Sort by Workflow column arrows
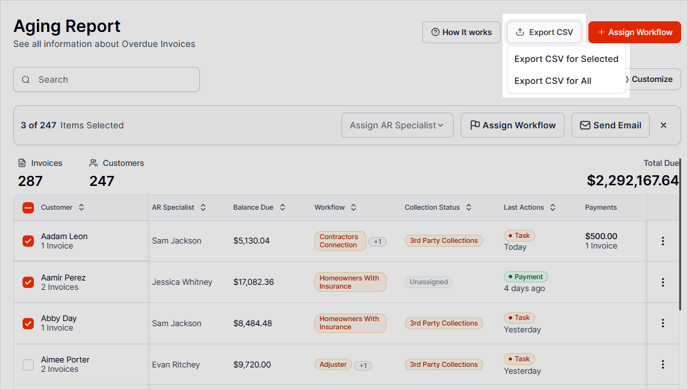This screenshot has height=390, width=688. [354, 208]
